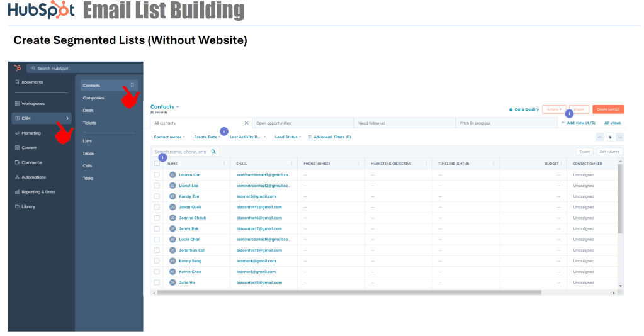Click the search magnifier in contacts search
This screenshot has width=644, height=336.
(x=213, y=152)
